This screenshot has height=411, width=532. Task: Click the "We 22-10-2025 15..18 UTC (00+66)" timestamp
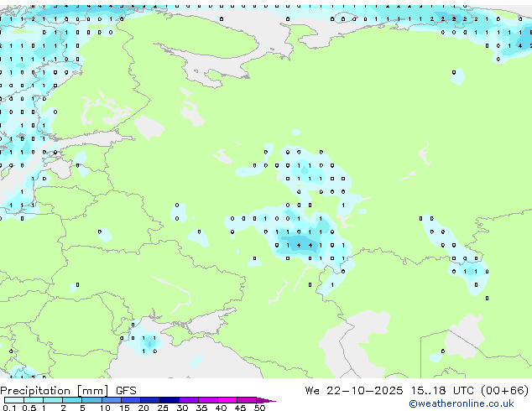point(417,391)
